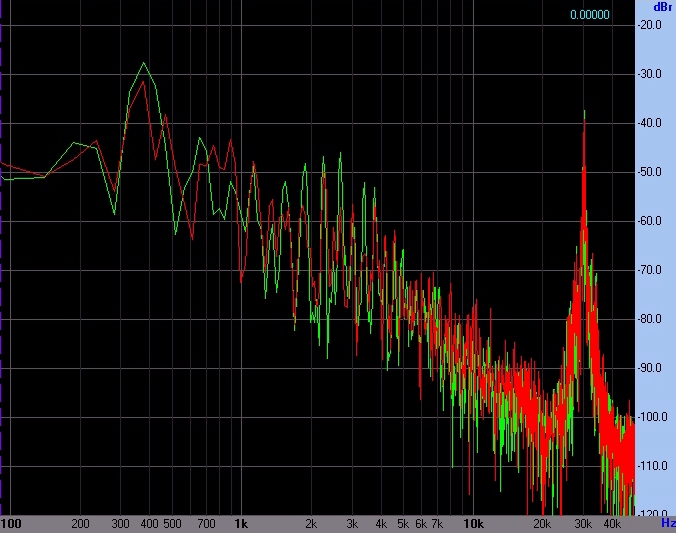Click the -100.0 dB axis label
The image size is (676, 533).
[x=652, y=417]
